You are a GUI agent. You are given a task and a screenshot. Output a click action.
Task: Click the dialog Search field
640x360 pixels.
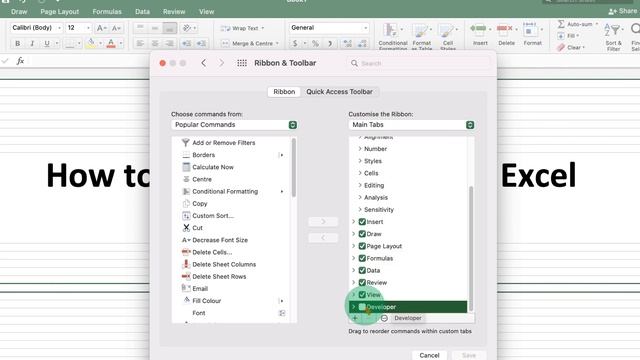(418, 63)
